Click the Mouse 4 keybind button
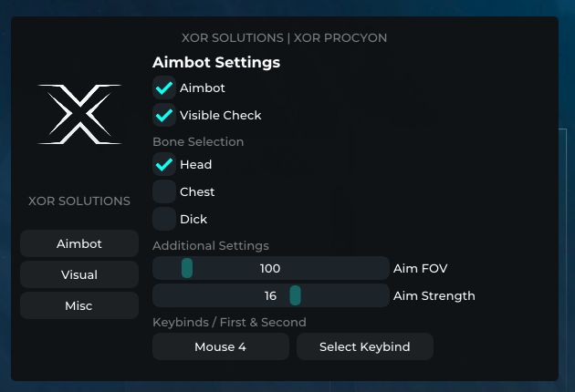Image resolution: width=575 pixels, height=392 pixels. point(221,346)
